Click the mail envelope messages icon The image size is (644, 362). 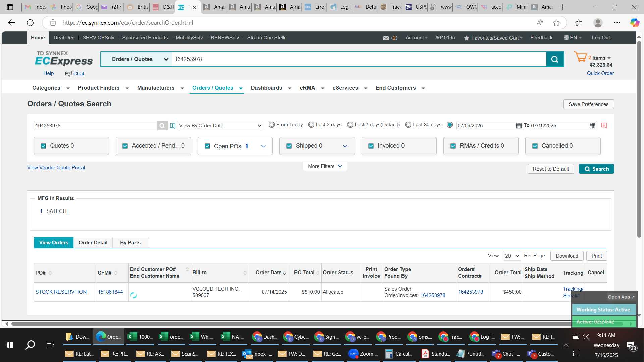[386, 38]
